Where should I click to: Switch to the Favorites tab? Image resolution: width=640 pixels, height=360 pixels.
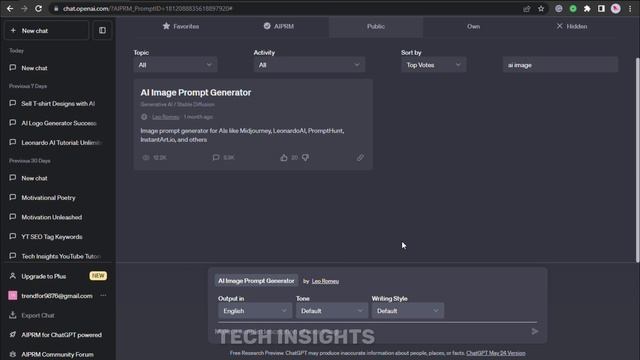[181, 27]
